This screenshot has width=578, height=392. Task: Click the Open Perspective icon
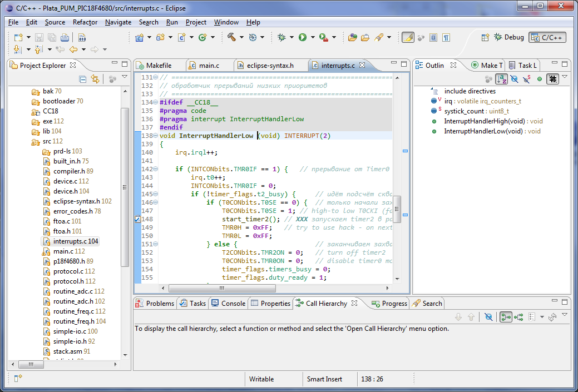pyautogui.click(x=484, y=37)
